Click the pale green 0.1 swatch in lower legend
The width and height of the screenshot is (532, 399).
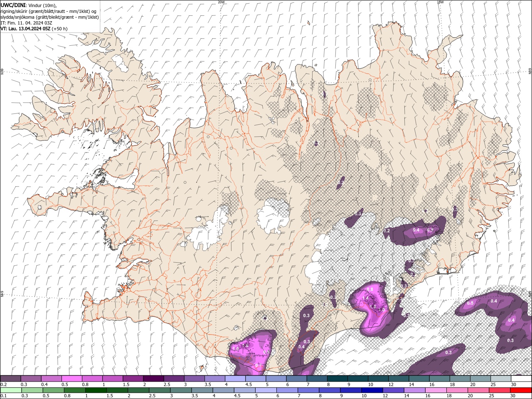[x=11, y=390]
